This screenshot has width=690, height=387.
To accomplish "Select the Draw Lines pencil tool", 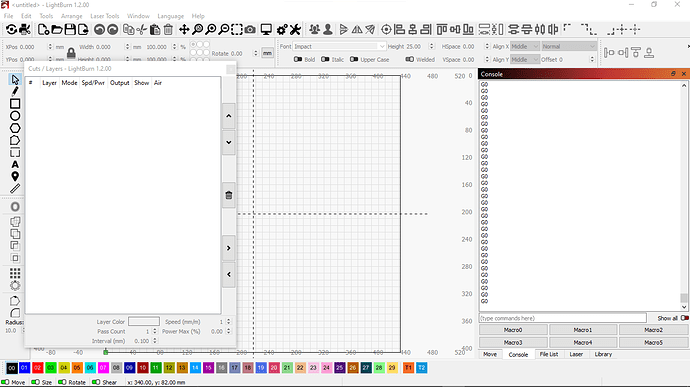I will click(15, 92).
